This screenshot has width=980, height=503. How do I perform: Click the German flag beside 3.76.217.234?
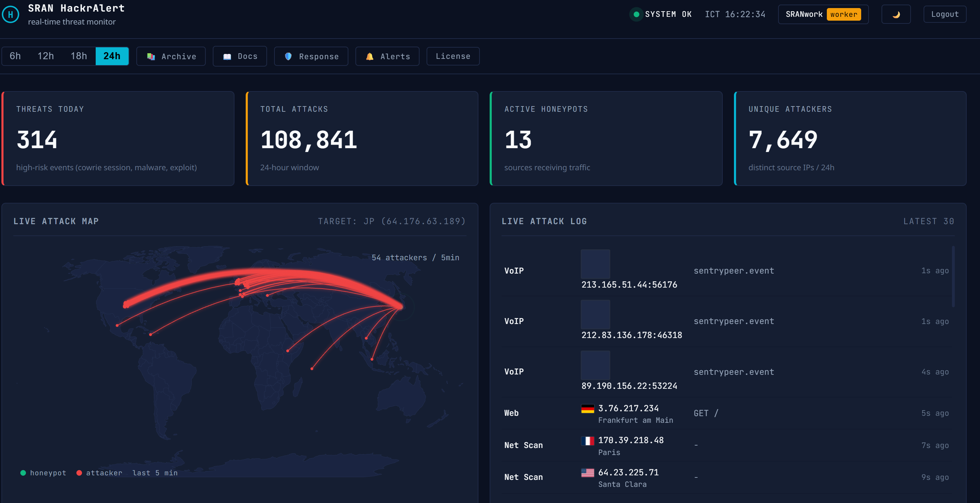pos(587,409)
